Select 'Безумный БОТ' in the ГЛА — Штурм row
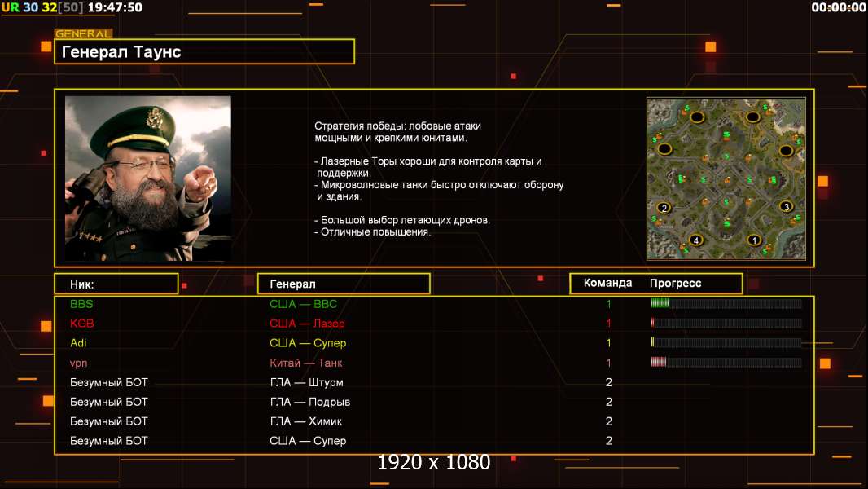Viewport: 868px width, 489px height. (x=108, y=382)
